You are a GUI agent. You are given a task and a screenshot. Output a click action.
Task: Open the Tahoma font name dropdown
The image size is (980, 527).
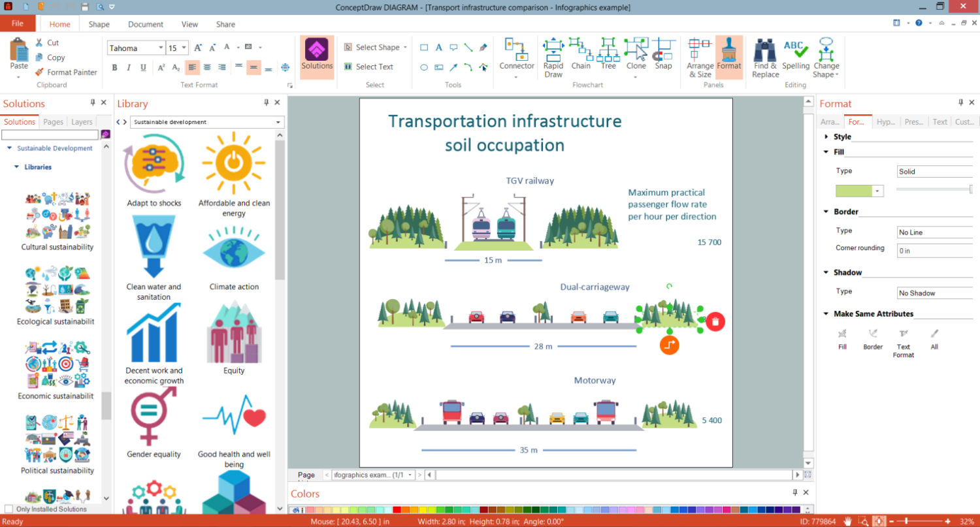pyautogui.click(x=160, y=48)
